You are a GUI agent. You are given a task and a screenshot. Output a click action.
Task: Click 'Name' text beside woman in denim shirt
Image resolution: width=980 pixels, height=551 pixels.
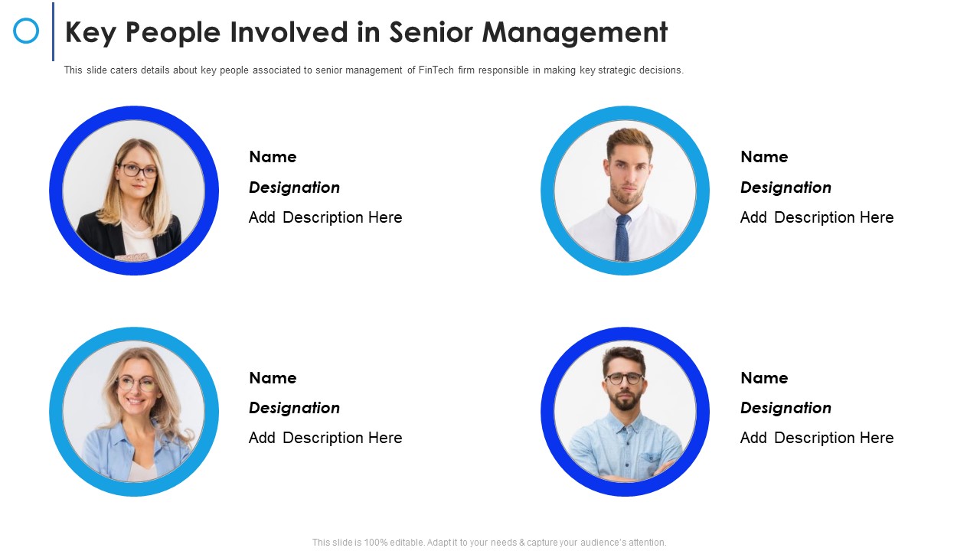click(x=273, y=378)
